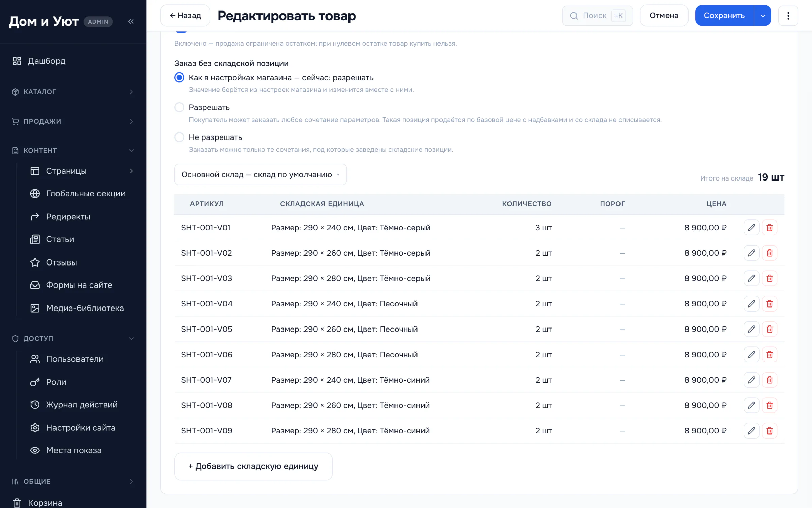The height and width of the screenshot is (508, 812).
Task: Focus the Поиск search field
Action: coord(597,16)
